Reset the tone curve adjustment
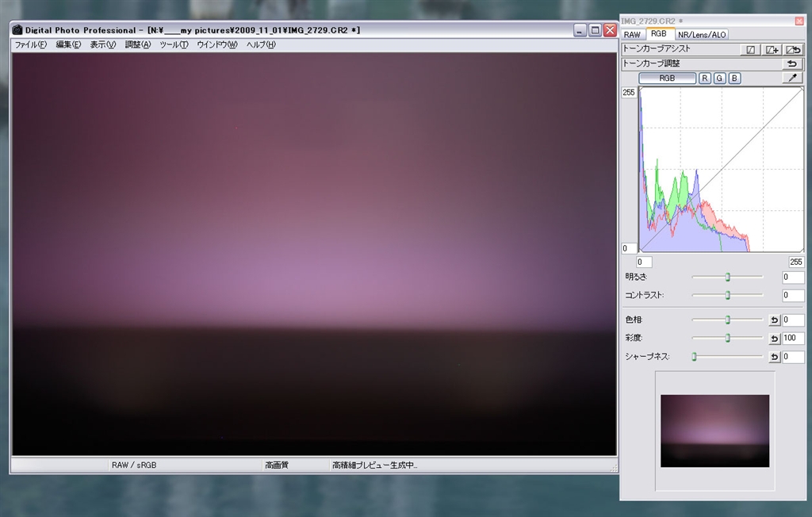 click(x=792, y=63)
